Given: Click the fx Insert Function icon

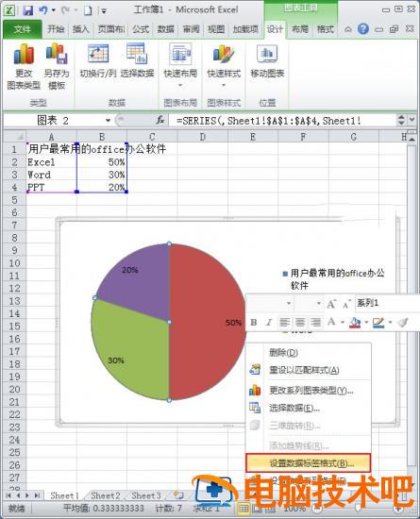Looking at the screenshot, I should (x=160, y=120).
